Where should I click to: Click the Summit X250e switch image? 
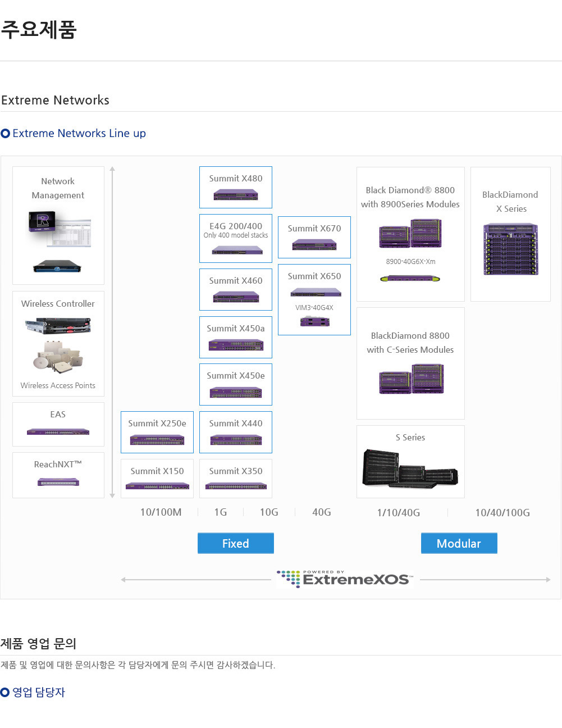(157, 440)
